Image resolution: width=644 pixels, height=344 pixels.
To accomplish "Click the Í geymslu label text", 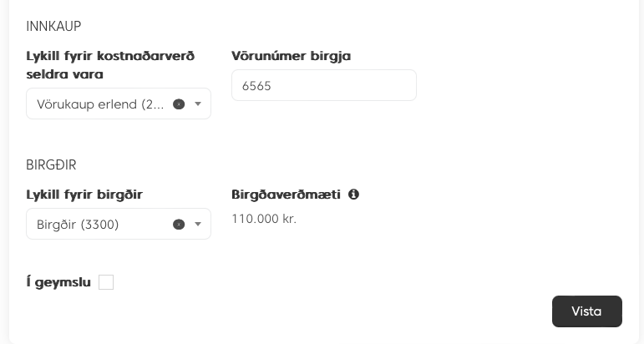I will (x=58, y=282).
